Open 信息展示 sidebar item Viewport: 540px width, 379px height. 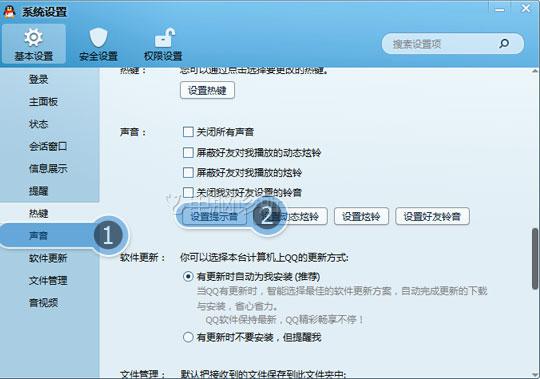(x=48, y=169)
